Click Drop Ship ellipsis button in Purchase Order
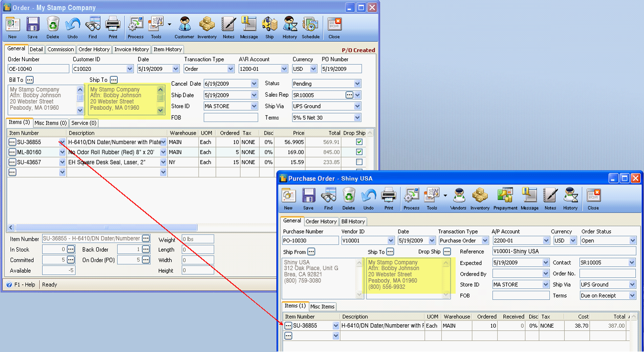 (447, 252)
